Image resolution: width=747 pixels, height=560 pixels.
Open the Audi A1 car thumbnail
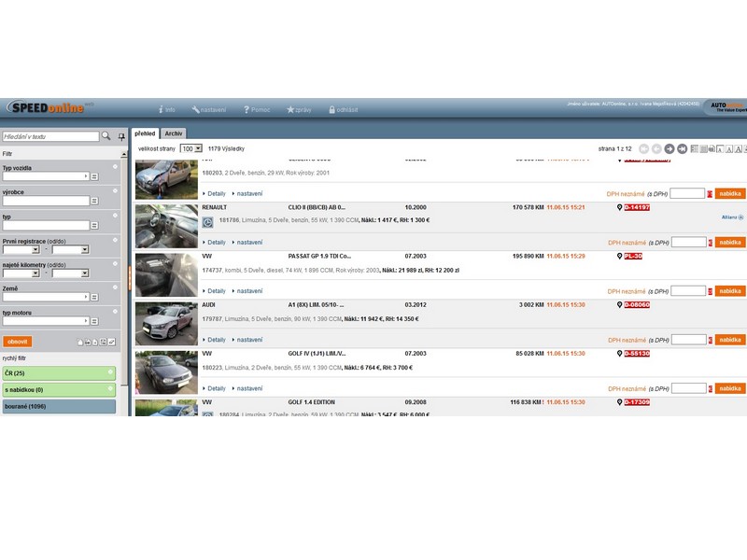pos(166,324)
